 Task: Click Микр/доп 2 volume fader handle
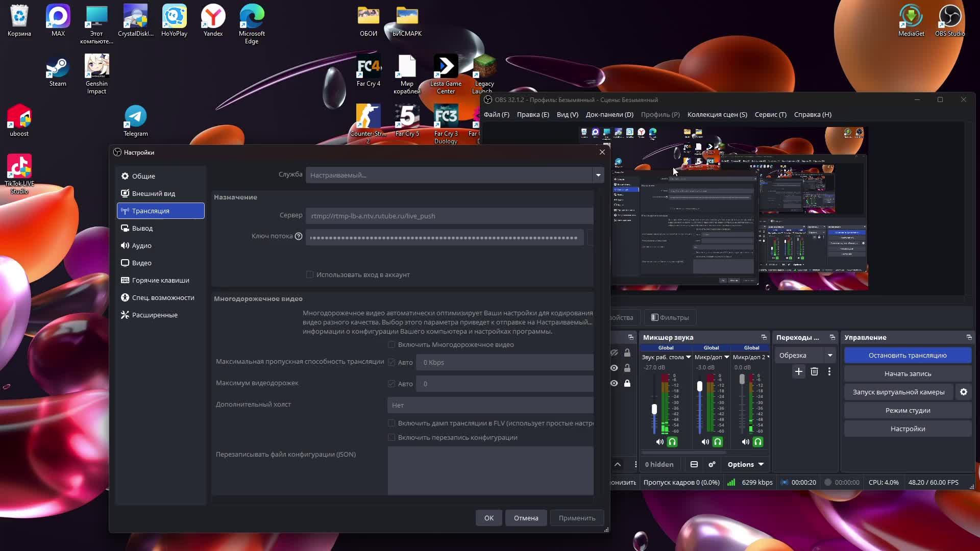742,380
